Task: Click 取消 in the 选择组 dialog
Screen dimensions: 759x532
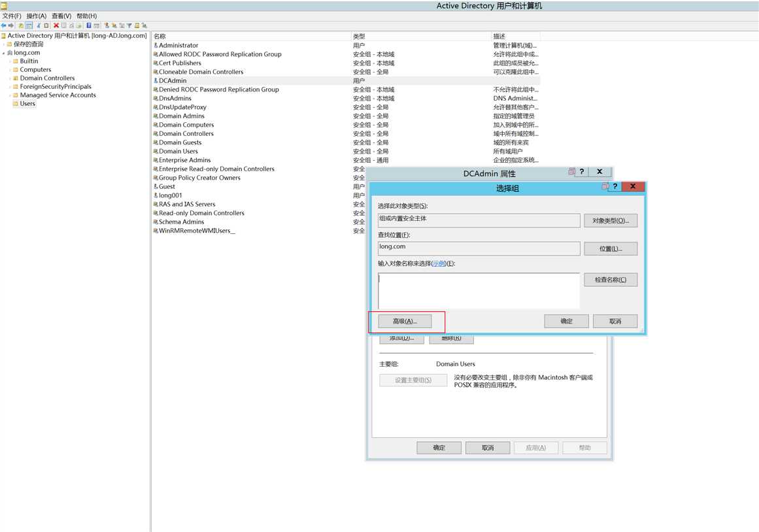Action: pyautogui.click(x=615, y=322)
